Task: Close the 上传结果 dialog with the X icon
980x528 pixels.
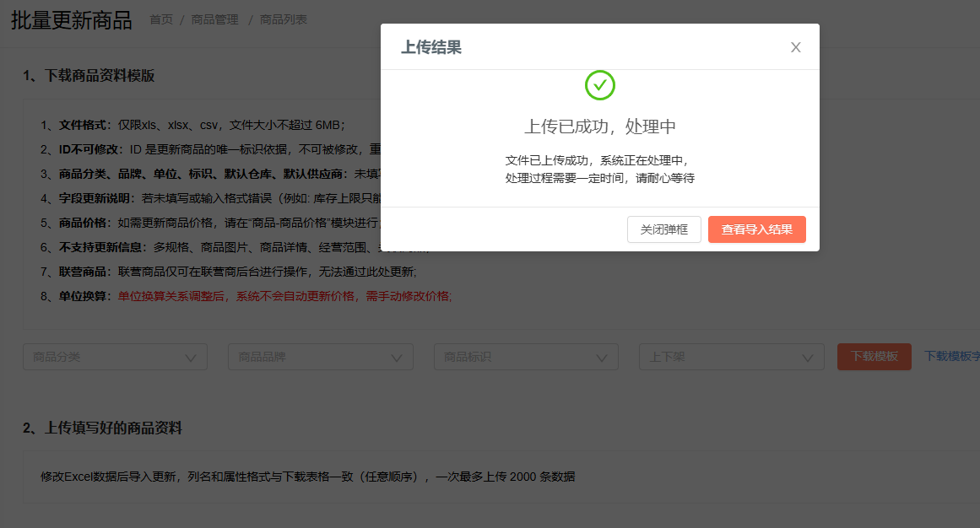Action: click(796, 47)
